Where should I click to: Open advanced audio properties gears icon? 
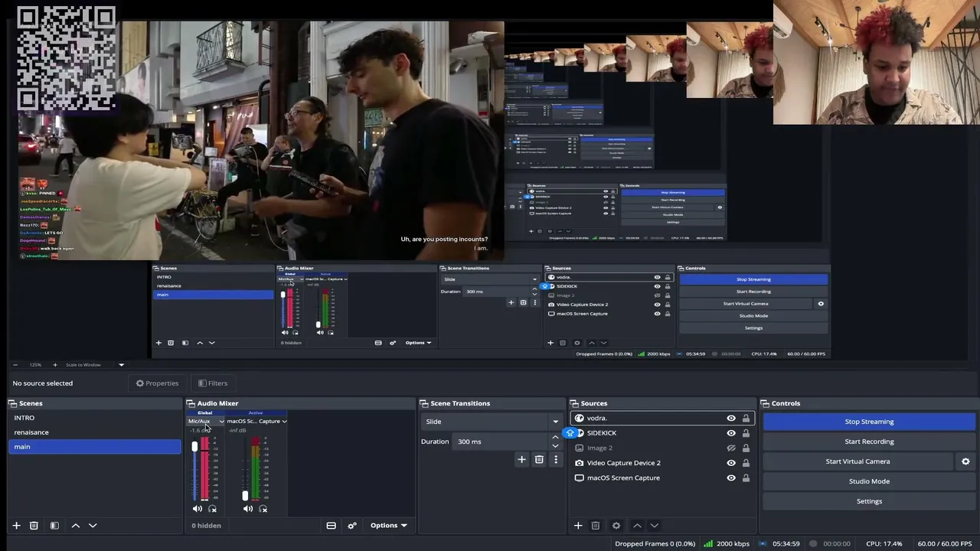352,526
